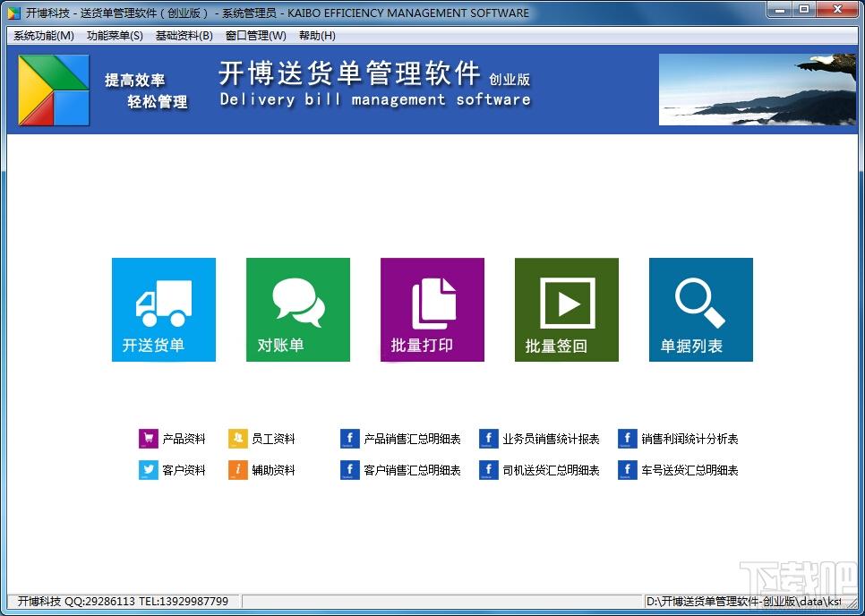Click the icon beside 业务员销售统计报表

489,439
